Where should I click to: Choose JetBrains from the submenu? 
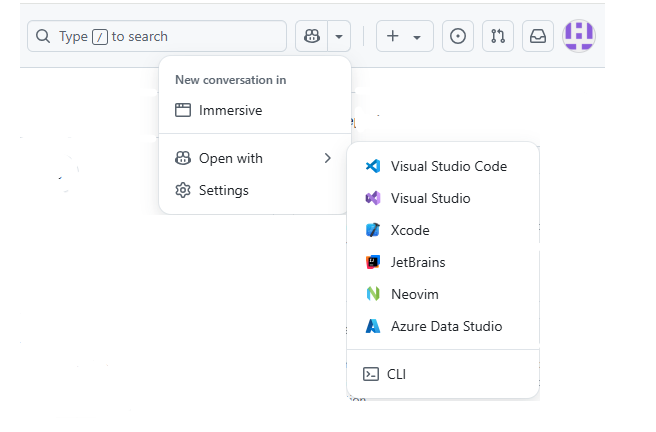tap(417, 262)
